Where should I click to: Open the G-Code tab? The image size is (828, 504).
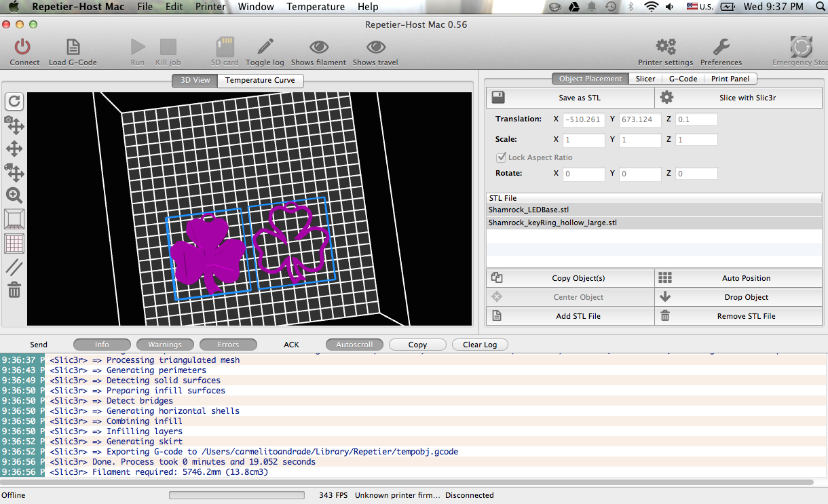click(x=683, y=79)
